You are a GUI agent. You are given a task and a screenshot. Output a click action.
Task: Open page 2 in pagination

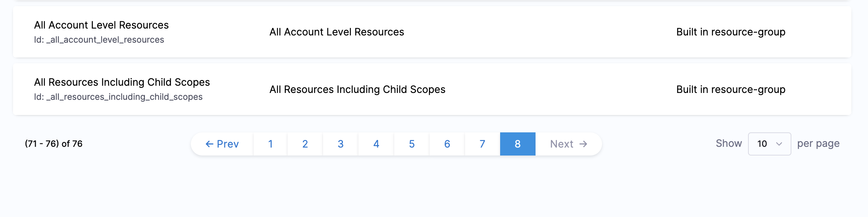pyautogui.click(x=305, y=144)
